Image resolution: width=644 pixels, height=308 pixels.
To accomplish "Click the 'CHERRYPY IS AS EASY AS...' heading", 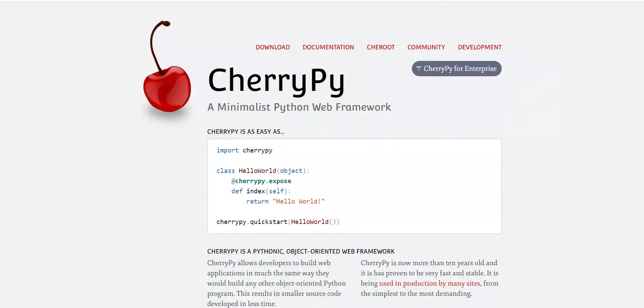I will coord(246,132).
